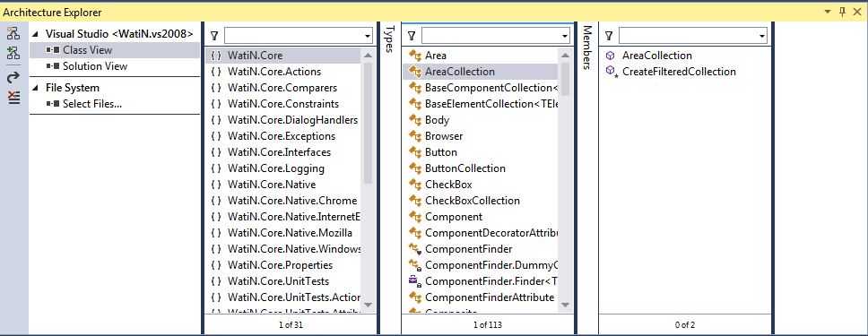Screen dimensions: 868x336
Task: Click the Types list scroll-up arrow
Action: 565,55
